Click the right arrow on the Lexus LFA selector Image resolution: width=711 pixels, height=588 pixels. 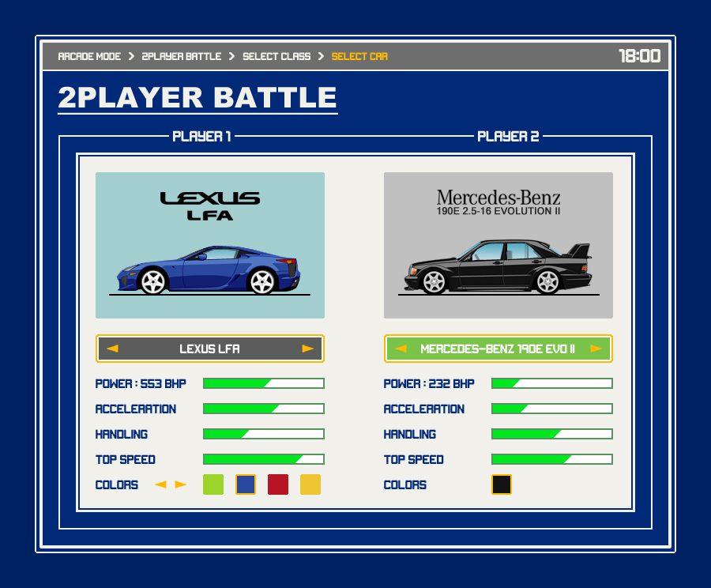click(308, 349)
